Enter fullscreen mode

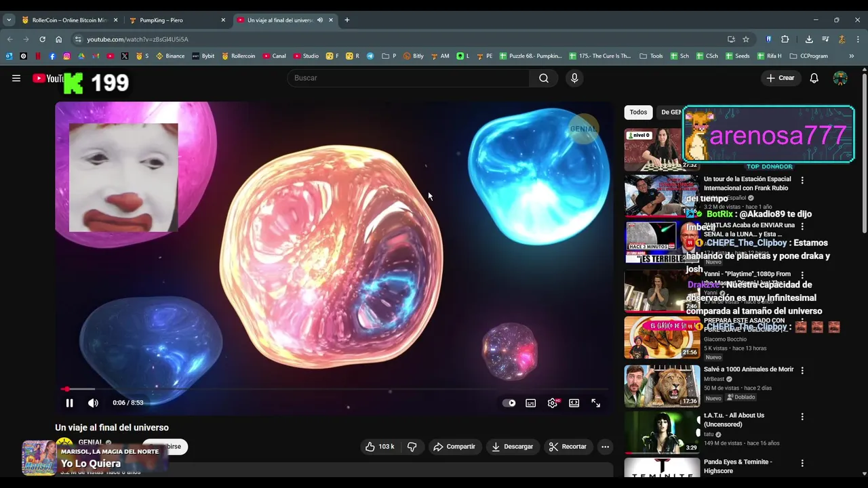point(595,403)
